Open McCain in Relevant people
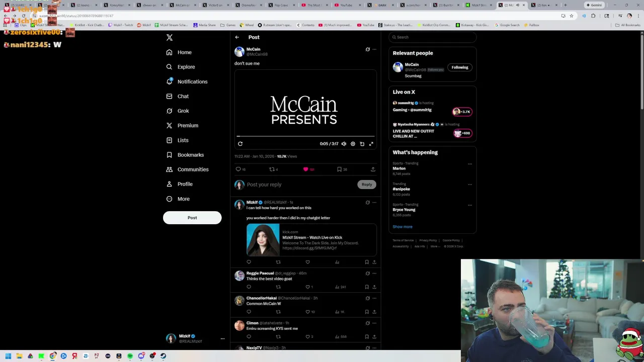 coord(412,64)
